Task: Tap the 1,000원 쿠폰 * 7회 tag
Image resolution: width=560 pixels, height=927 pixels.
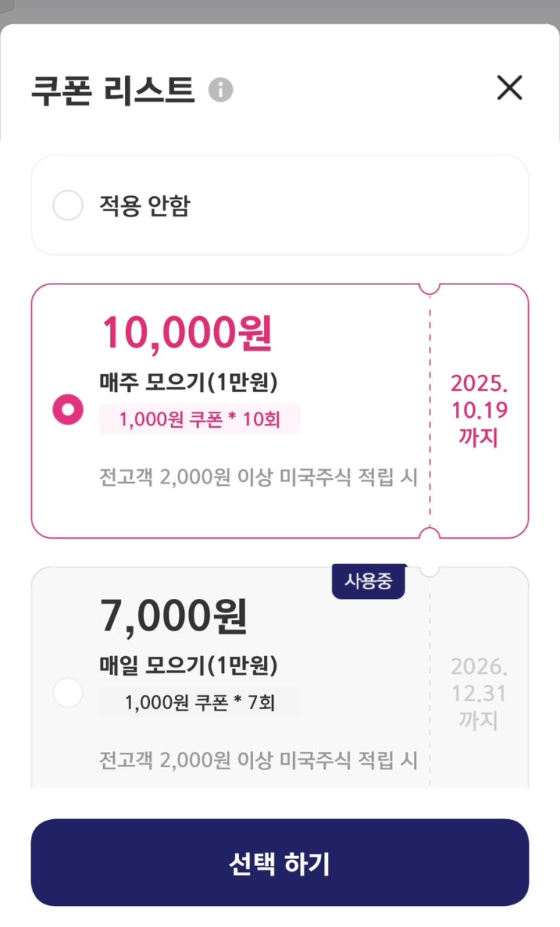Action: [x=200, y=702]
